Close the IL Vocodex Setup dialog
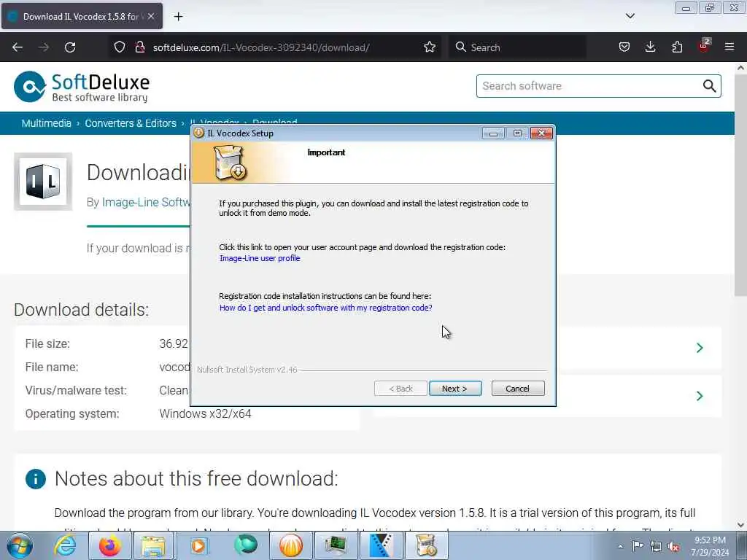747x560 pixels. (x=542, y=133)
